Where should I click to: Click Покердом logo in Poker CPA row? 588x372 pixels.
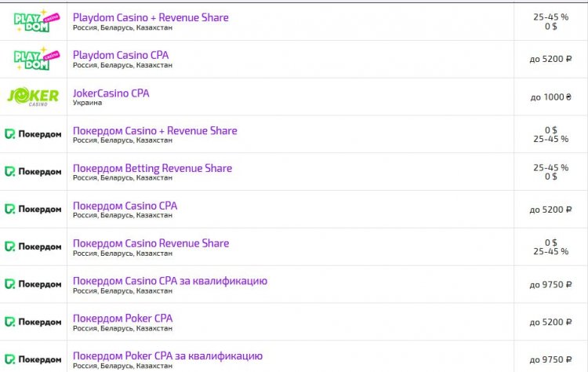coord(33,322)
